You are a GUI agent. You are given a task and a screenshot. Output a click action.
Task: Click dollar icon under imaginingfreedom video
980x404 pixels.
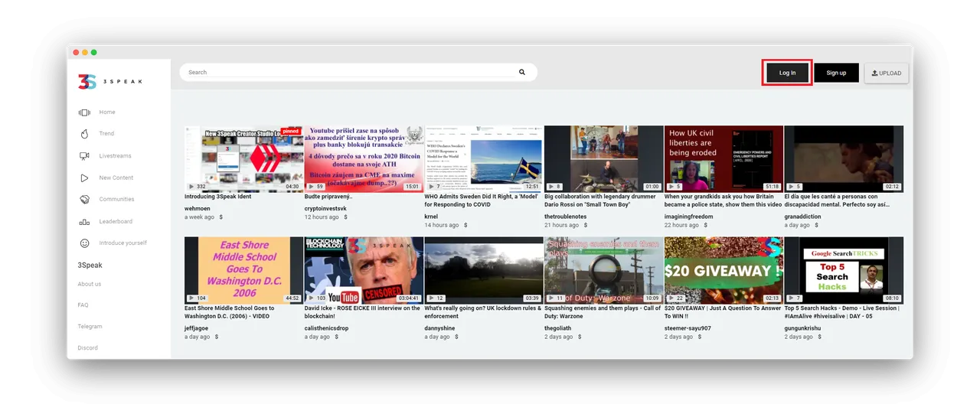point(706,225)
